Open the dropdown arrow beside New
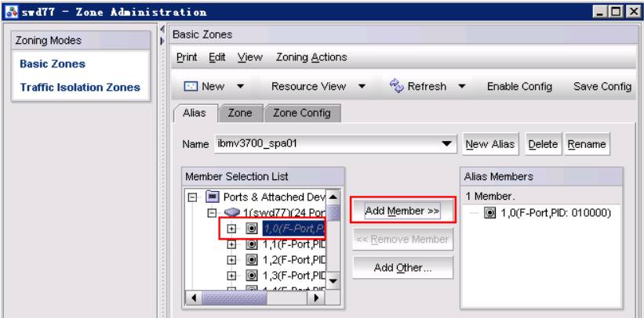The height and width of the screenshot is (318, 644). click(240, 87)
